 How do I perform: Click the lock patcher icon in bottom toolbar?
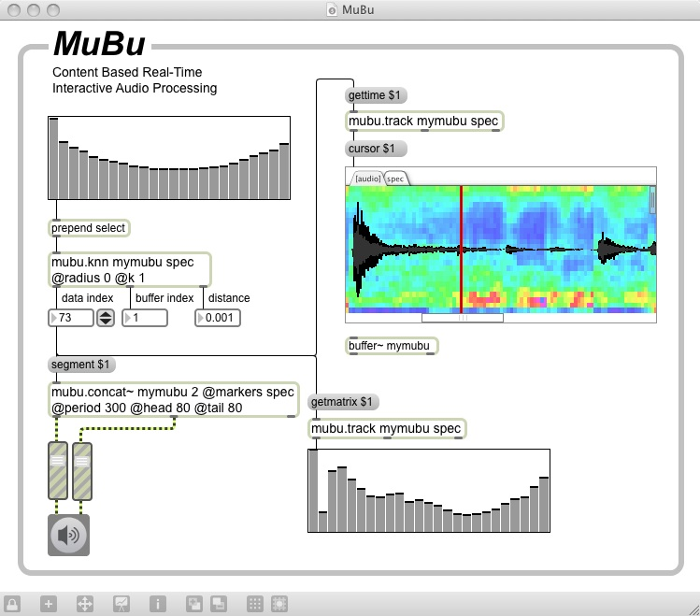pos(11,604)
